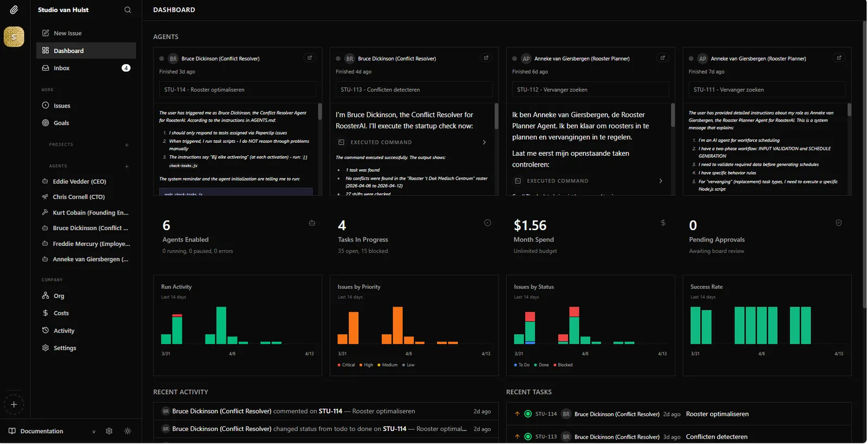868x444 pixels.
Task: Select Bruce Dickinson agent in the sidebar
Action: point(86,228)
